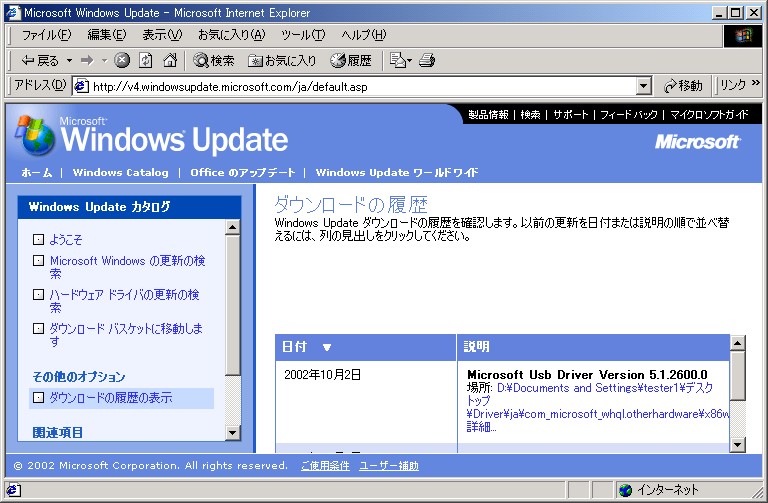Click the Windows Update globe logo
Viewport: 768px width, 503px height.
point(34,136)
